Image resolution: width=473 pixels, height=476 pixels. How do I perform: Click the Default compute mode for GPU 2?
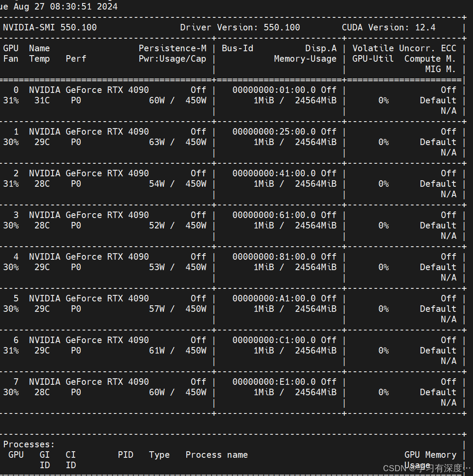[438, 184]
